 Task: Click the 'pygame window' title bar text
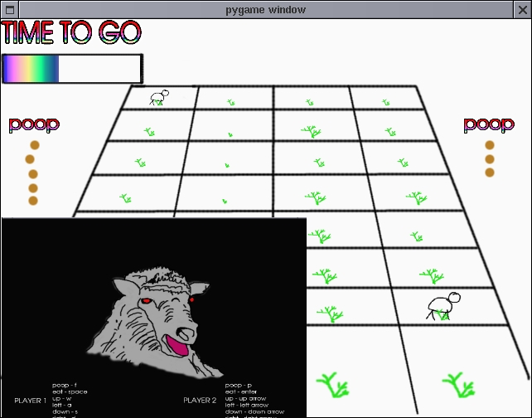pos(266,9)
